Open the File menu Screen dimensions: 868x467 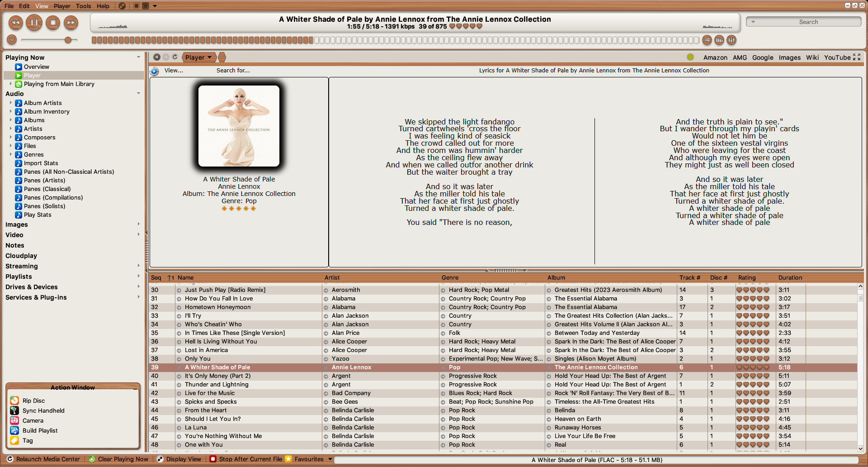coord(9,6)
